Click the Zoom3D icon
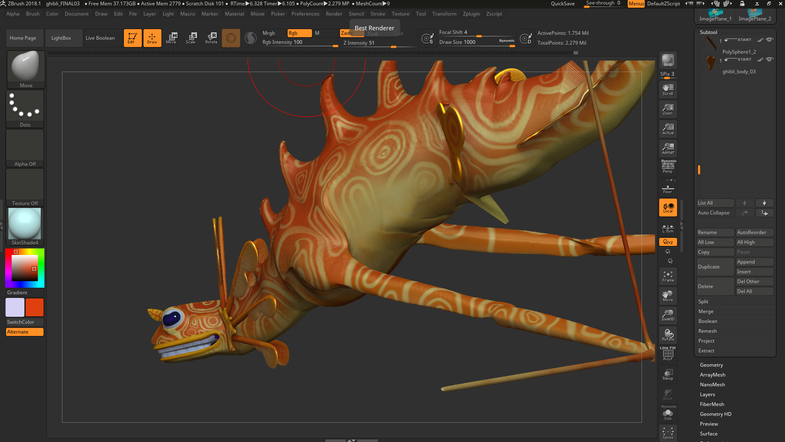785x442 pixels. click(x=668, y=315)
